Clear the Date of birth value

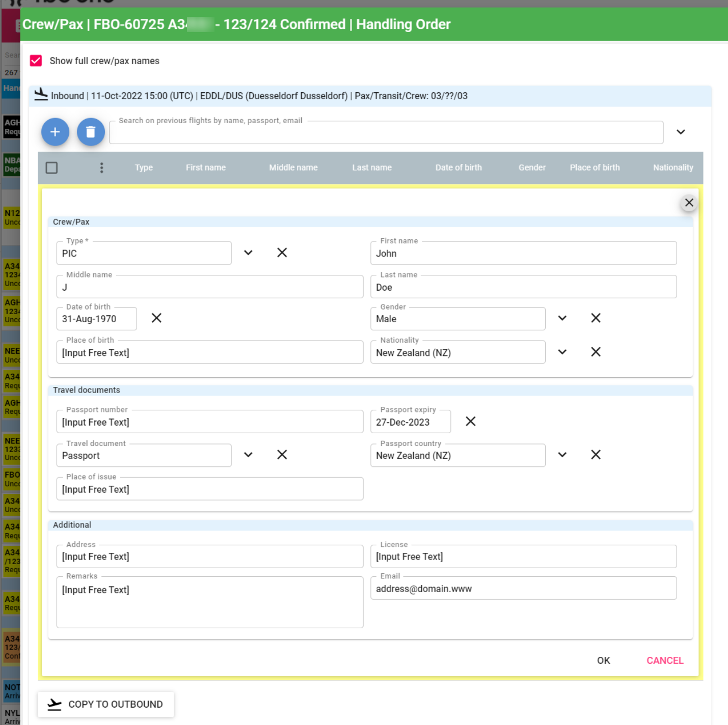click(156, 318)
